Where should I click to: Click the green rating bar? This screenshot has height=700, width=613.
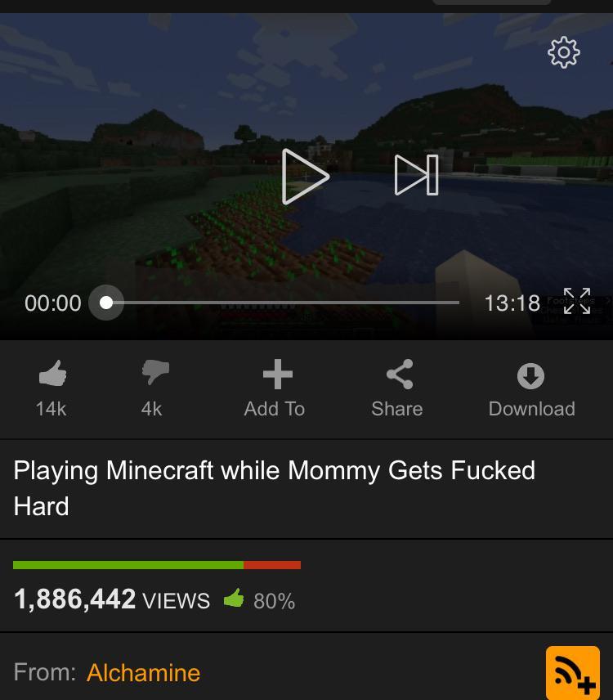[x=128, y=565]
